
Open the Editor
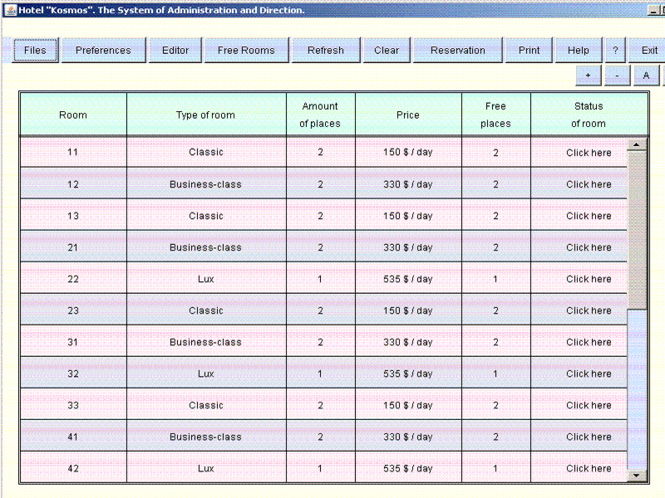(175, 50)
